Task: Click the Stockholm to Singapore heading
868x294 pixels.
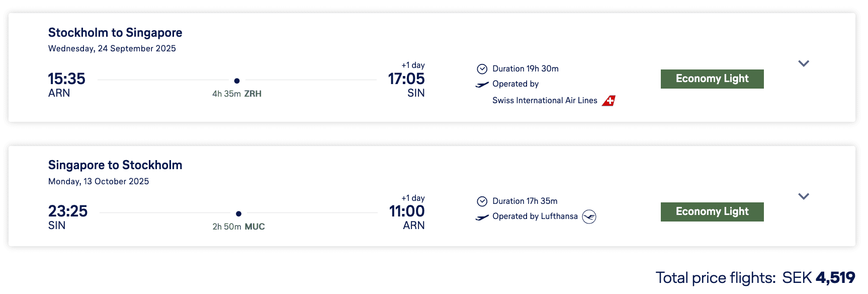Action: [115, 33]
